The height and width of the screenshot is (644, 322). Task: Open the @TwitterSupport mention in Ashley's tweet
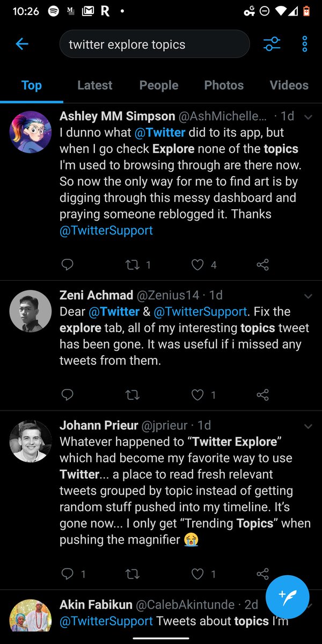pos(106,231)
